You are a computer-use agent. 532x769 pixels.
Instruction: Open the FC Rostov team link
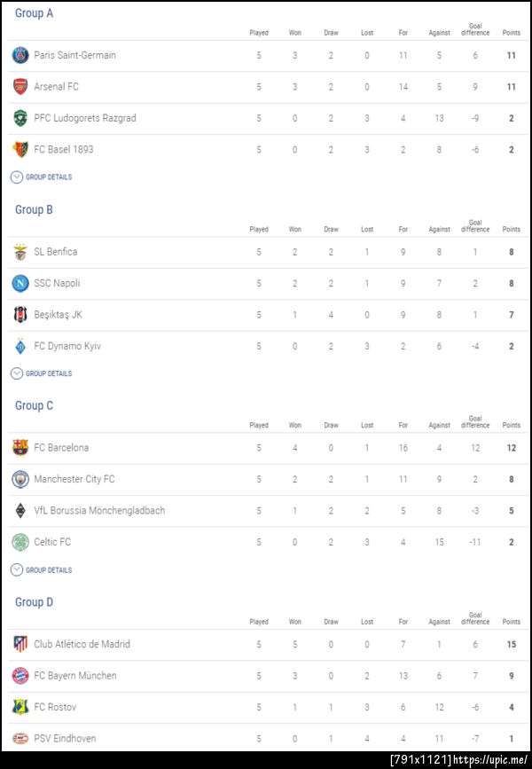click(x=55, y=707)
